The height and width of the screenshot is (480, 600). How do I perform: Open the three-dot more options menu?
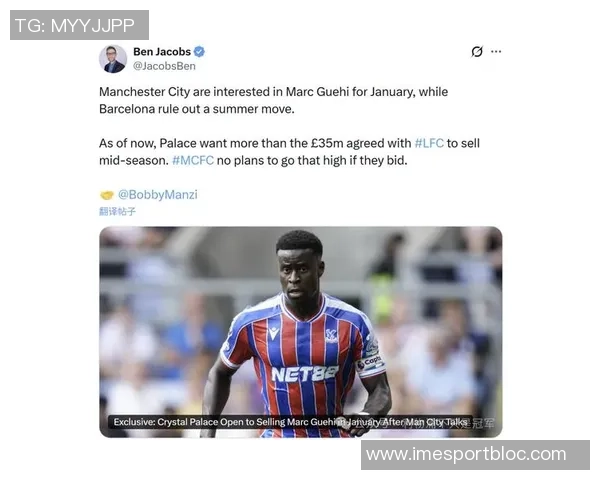(x=496, y=51)
